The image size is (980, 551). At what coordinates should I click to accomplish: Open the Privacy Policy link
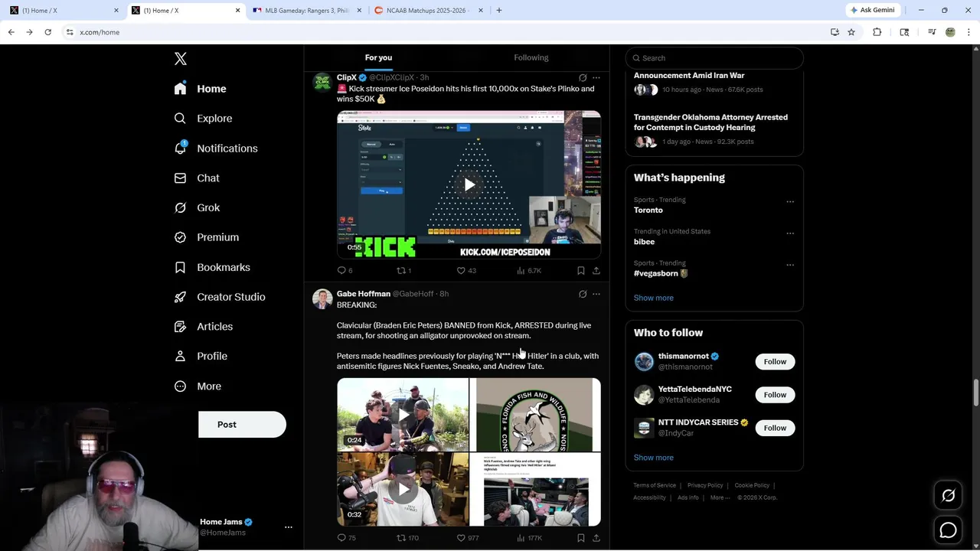click(x=705, y=485)
